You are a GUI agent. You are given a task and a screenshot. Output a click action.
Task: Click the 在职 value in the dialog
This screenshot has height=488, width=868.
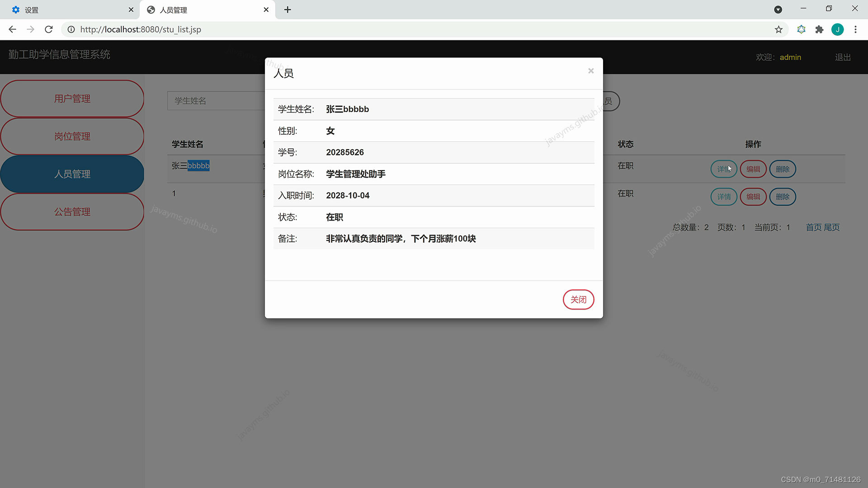[x=335, y=217]
